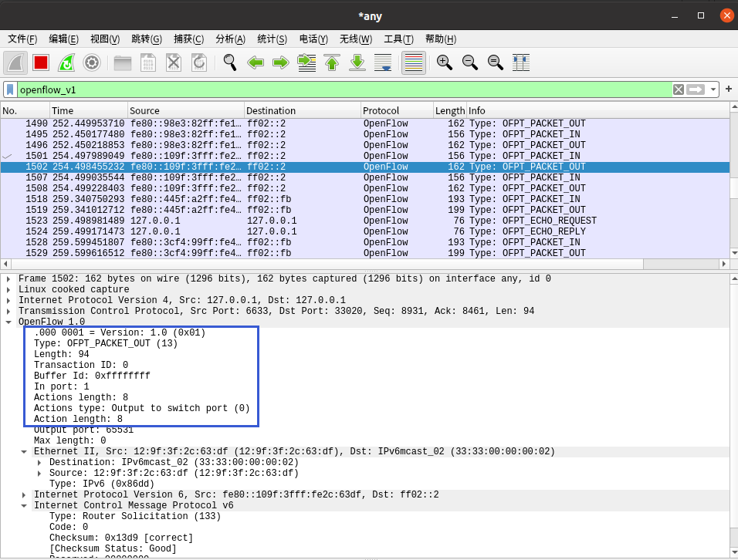Image resolution: width=738 pixels, height=560 pixels.
Task: Expand Internet Protocol Version 6 node
Action: 24,495
